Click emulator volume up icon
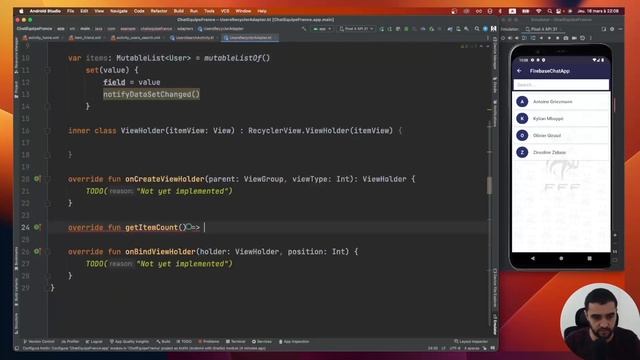The image size is (640, 360). [510, 38]
